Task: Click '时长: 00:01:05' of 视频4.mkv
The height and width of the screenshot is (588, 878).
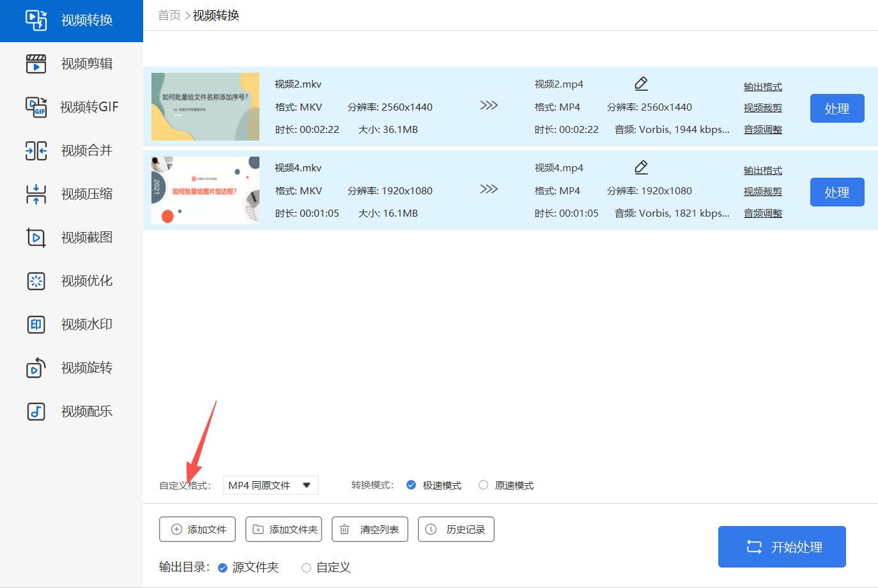Action: click(x=307, y=213)
